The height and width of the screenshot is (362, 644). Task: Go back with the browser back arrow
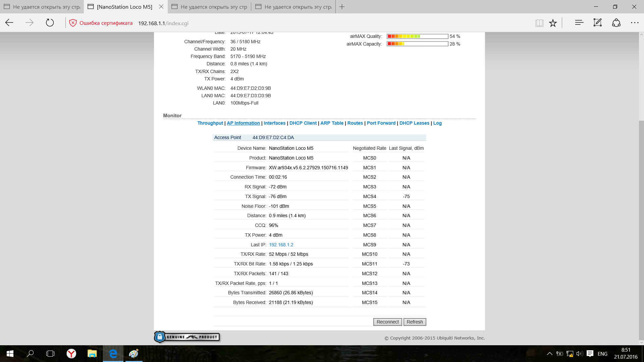coord(9,23)
